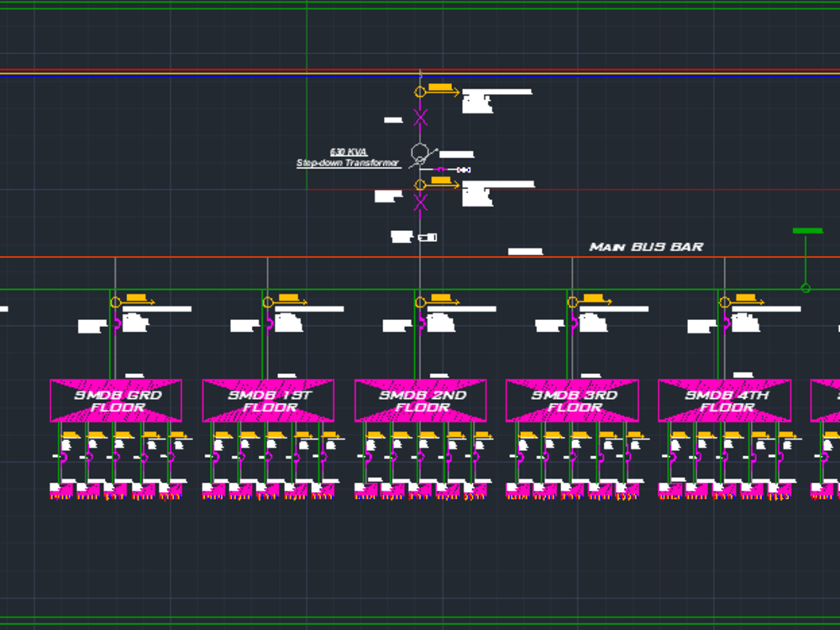
Task: Select the green rectangle symbol at top right
Action: (x=809, y=228)
